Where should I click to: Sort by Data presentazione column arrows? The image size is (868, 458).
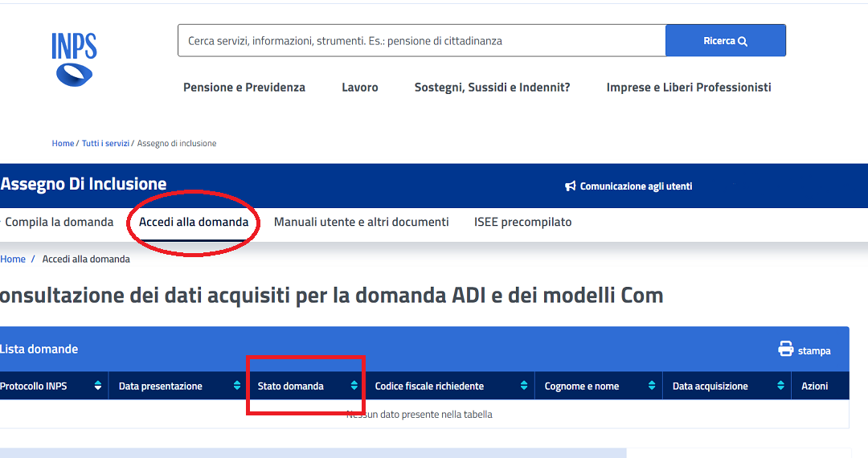click(x=237, y=386)
